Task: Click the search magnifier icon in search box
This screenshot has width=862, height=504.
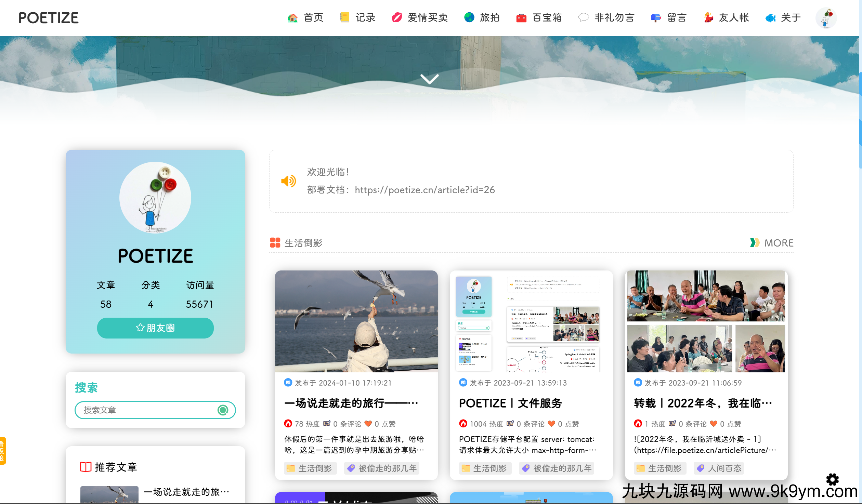Action: pos(223,410)
